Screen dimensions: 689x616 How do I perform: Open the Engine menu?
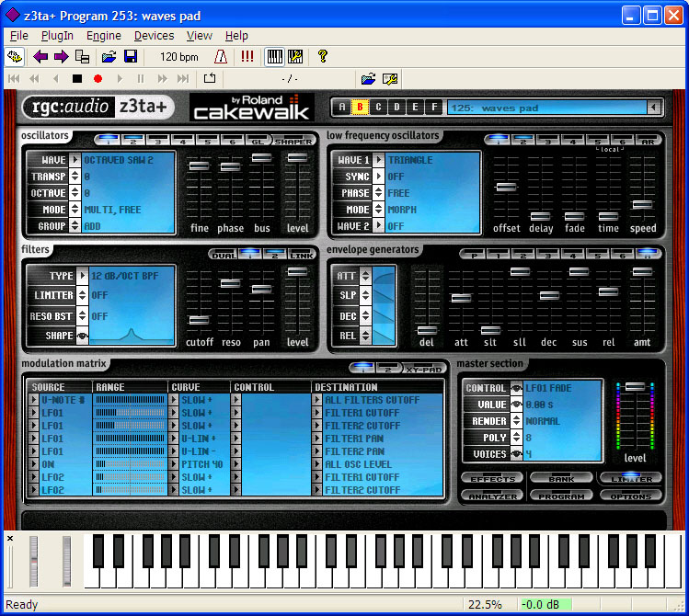[x=104, y=36]
